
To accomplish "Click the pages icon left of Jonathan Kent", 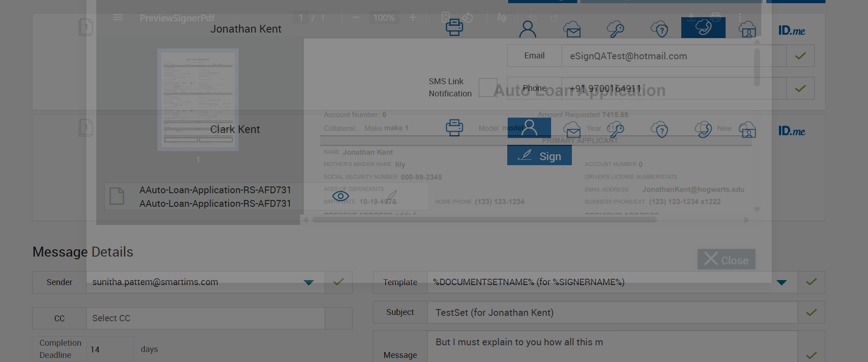I will pyautogui.click(x=85, y=27).
